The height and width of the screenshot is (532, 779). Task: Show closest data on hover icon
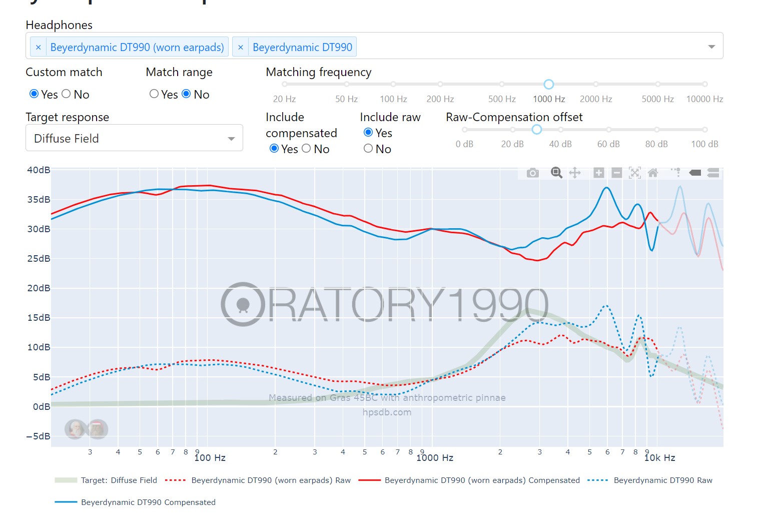(695, 173)
